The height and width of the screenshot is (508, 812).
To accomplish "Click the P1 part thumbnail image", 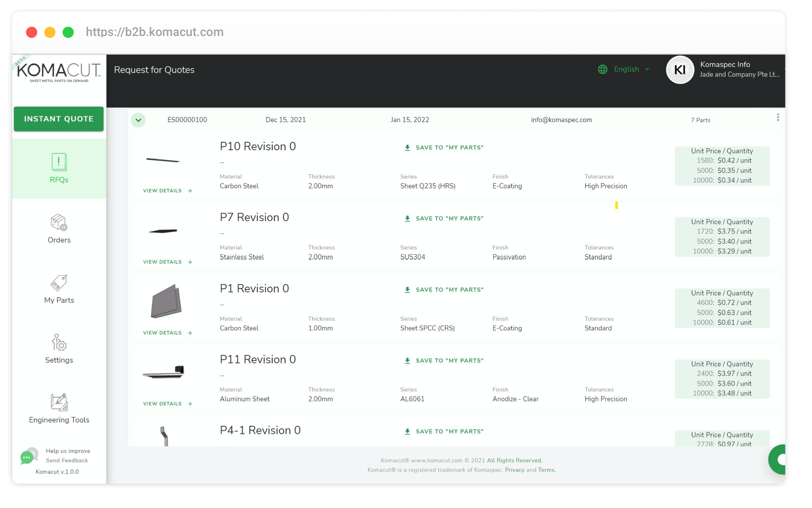I will pyautogui.click(x=166, y=301).
